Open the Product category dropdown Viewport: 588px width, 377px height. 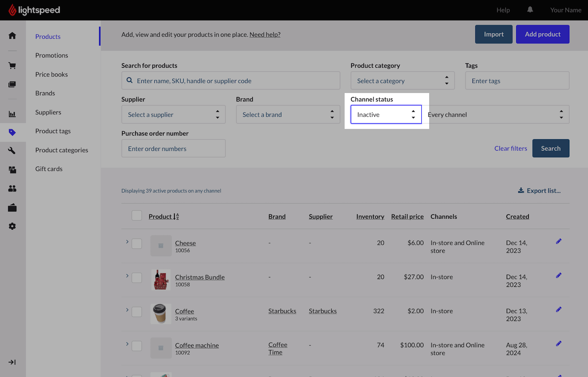(x=402, y=81)
